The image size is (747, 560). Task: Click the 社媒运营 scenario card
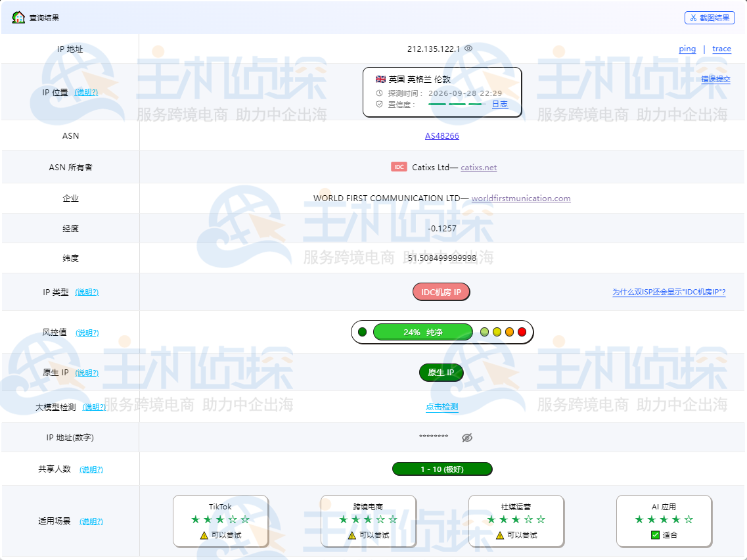click(x=516, y=521)
